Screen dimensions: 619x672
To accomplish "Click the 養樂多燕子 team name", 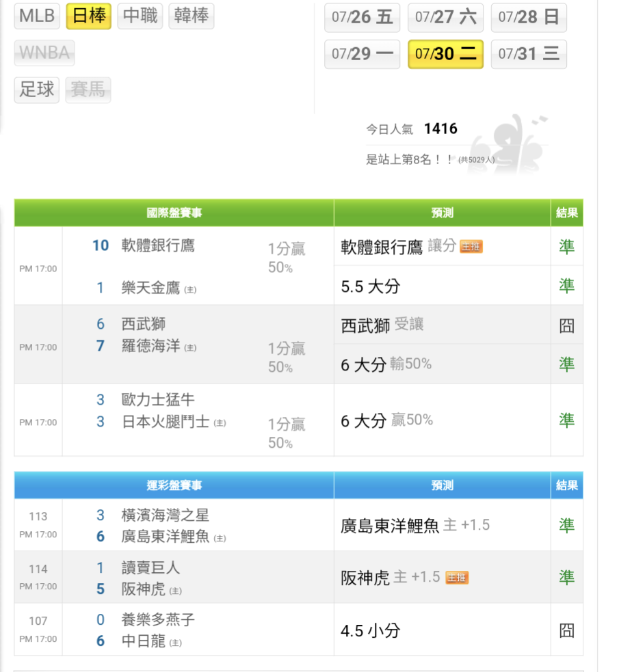I will 158,620.
